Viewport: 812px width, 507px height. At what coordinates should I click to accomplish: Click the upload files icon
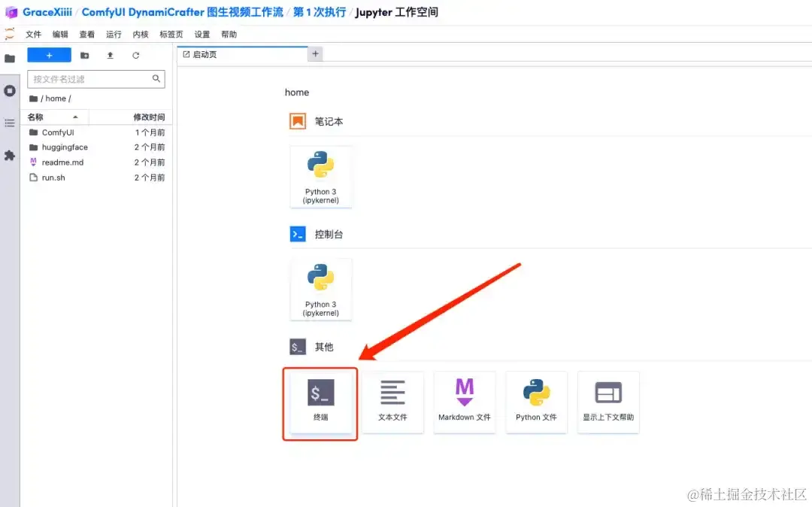tap(110, 56)
